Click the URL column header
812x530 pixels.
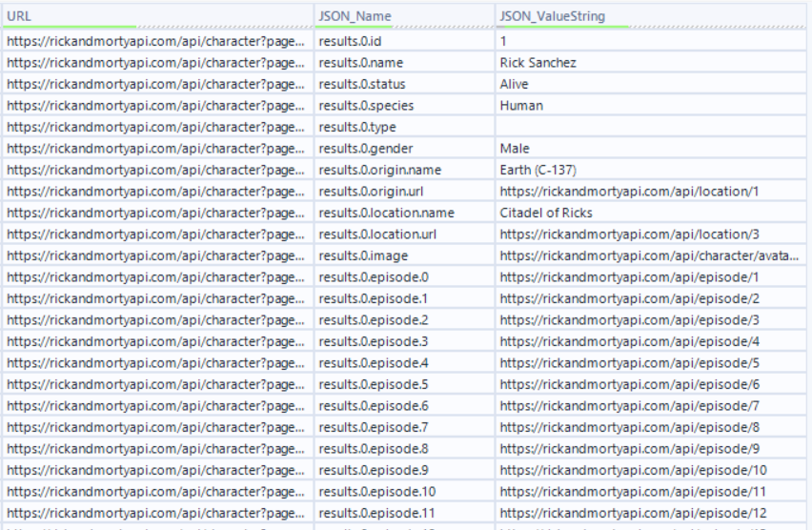coord(157,16)
